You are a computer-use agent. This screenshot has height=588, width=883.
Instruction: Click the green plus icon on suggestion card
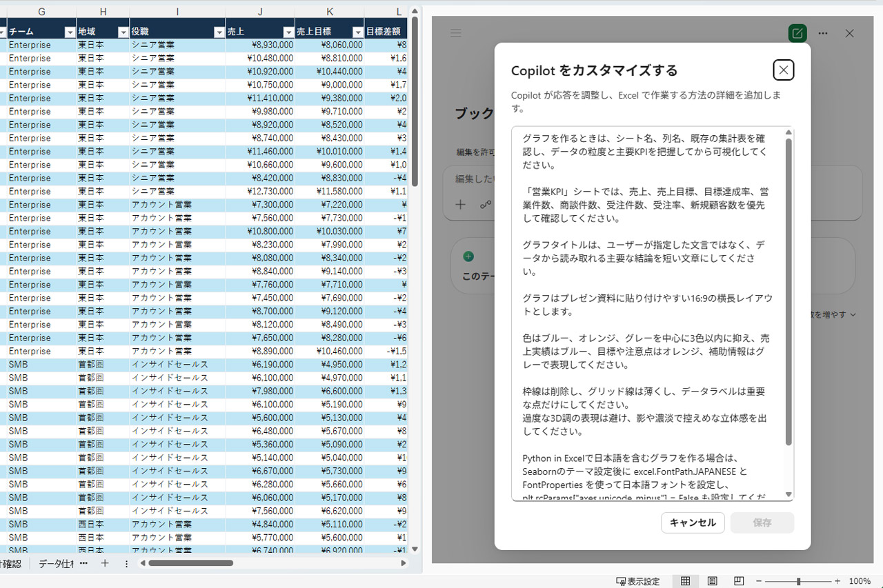click(x=468, y=256)
